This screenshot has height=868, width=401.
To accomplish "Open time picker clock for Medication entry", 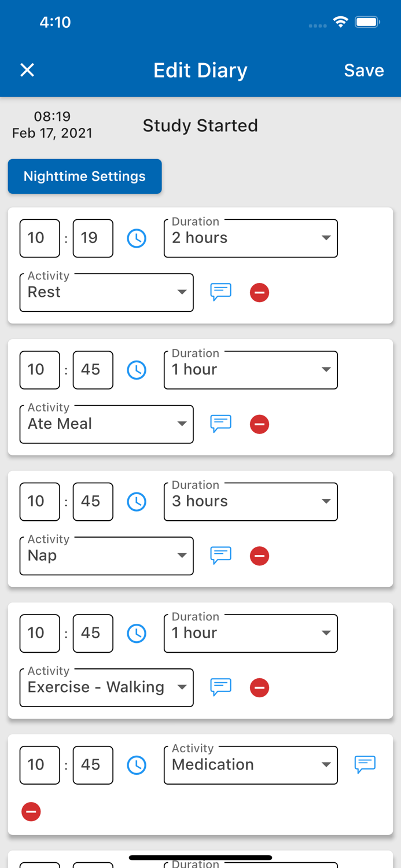I will coord(137,765).
